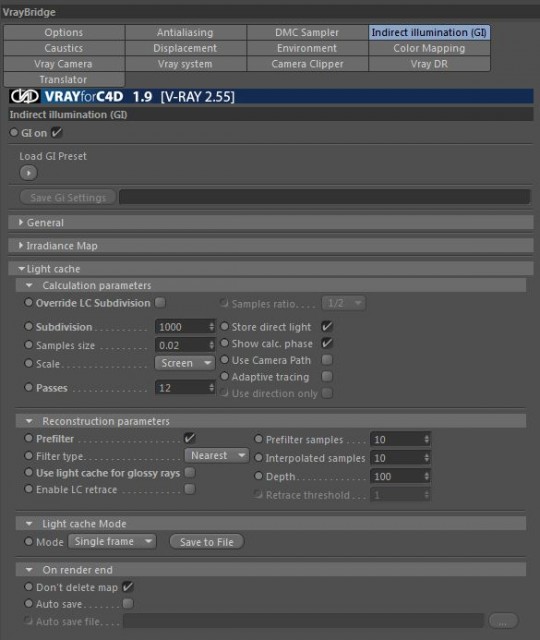Image resolution: width=540 pixels, height=640 pixels.
Task: Collapse Light cache Mode group
Action: coord(29,523)
